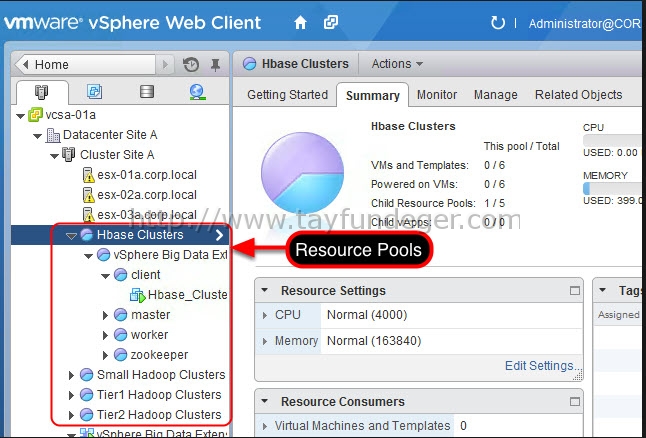This screenshot has height=438, width=646.
Task: Collapse the Cluster Site A node
Action: coord(54,156)
